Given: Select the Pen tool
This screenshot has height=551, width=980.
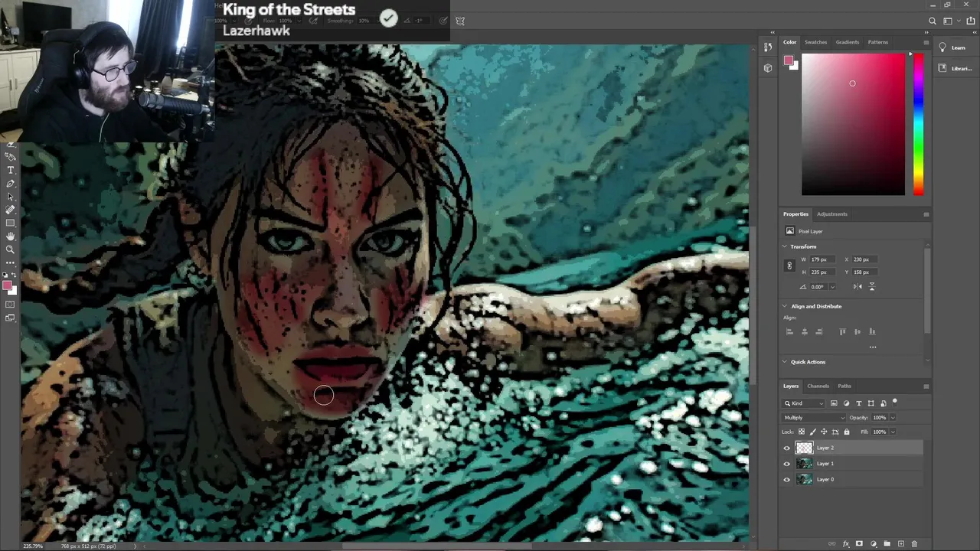Looking at the screenshot, I should click(10, 184).
